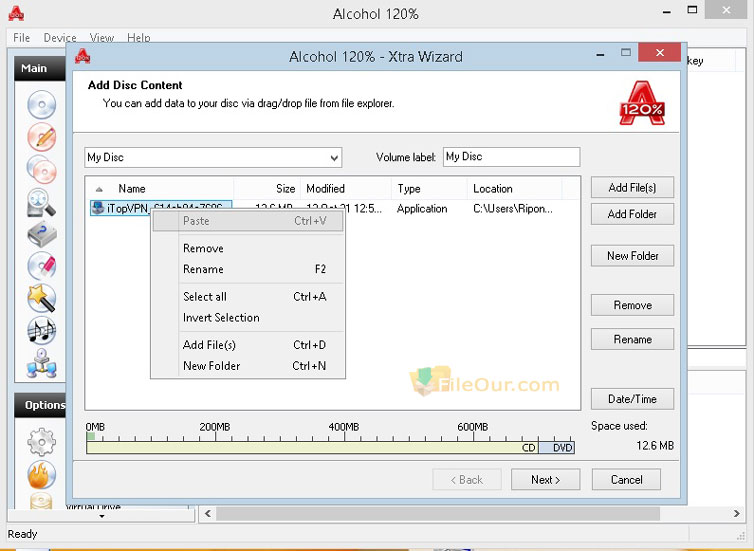Click the iTopVPN file application icon
754x551 pixels.
98,208
